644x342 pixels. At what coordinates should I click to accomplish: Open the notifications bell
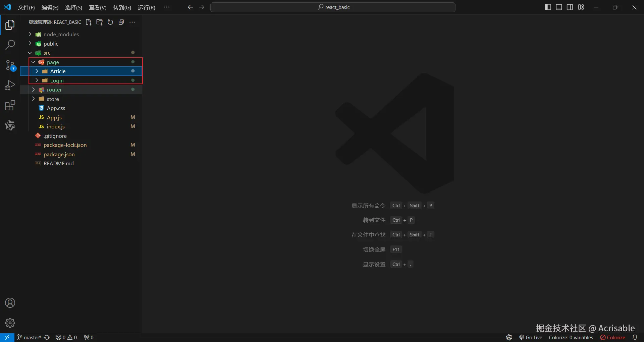(x=635, y=338)
